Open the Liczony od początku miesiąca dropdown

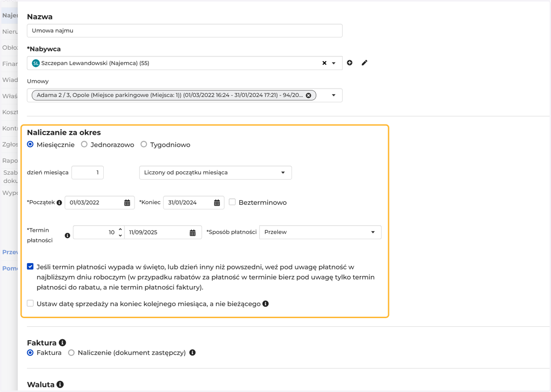click(215, 173)
